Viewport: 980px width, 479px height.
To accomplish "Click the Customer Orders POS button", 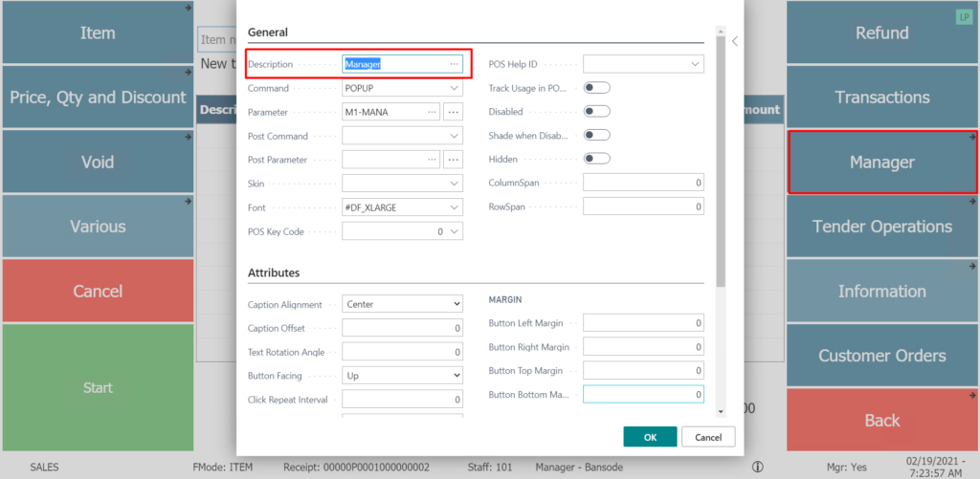I will 881,356.
